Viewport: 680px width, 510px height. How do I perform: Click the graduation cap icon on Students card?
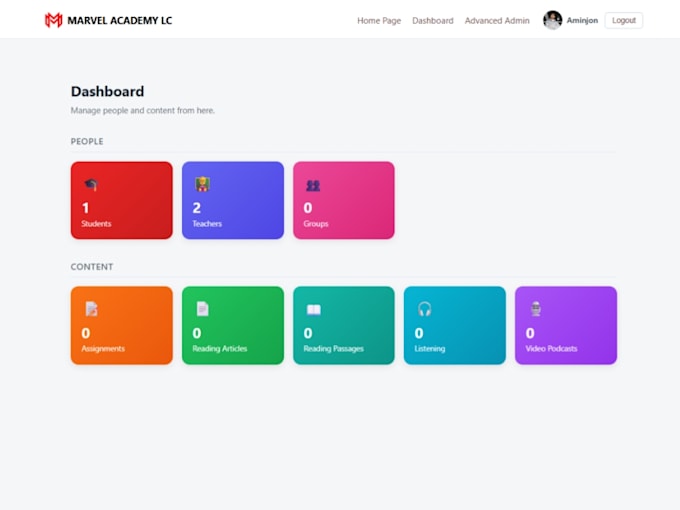point(91,185)
